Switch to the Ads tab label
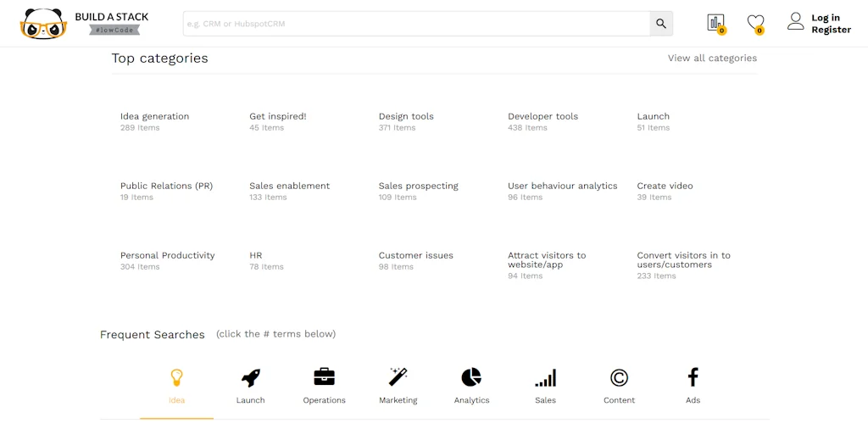 click(693, 400)
